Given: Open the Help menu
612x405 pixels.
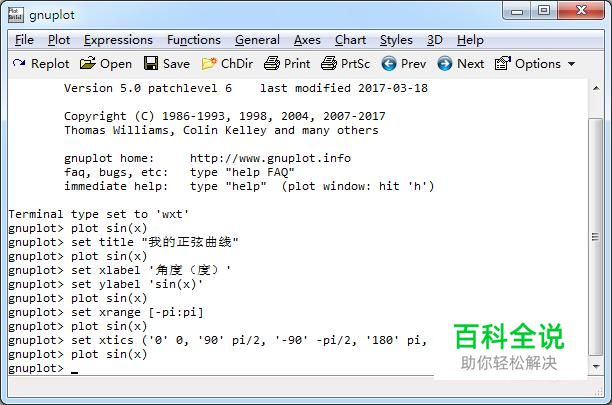Looking at the screenshot, I should coord(470,40).
